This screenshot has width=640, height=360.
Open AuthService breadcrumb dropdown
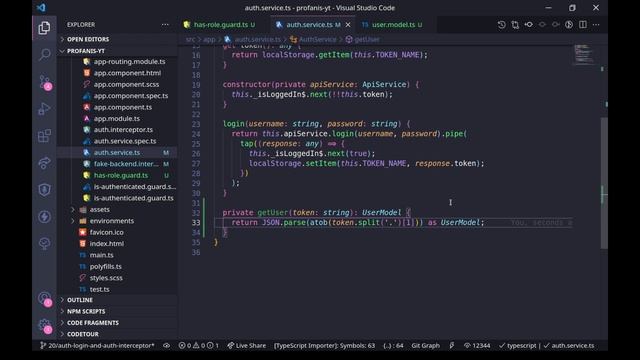(x=313, y=40)
